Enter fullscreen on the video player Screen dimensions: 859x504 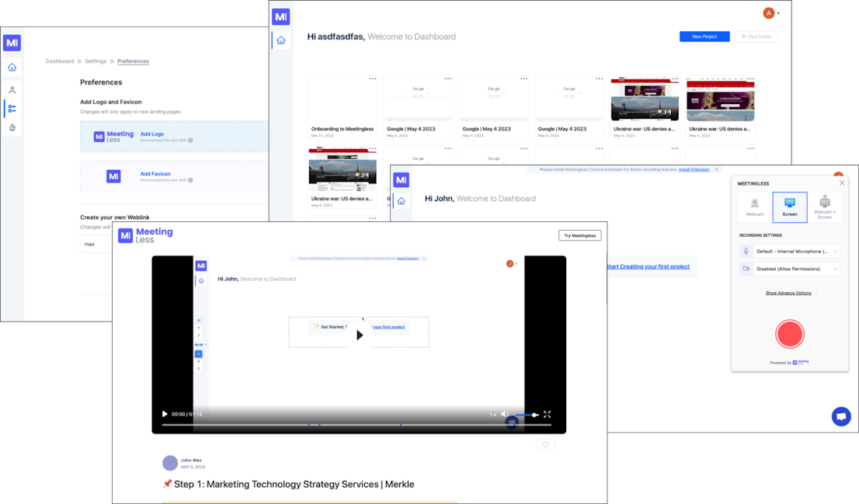[547, 415]
